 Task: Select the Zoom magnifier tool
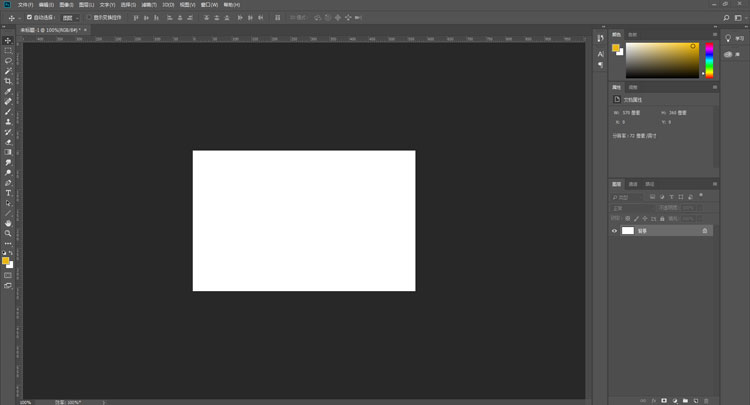point(8,233)
